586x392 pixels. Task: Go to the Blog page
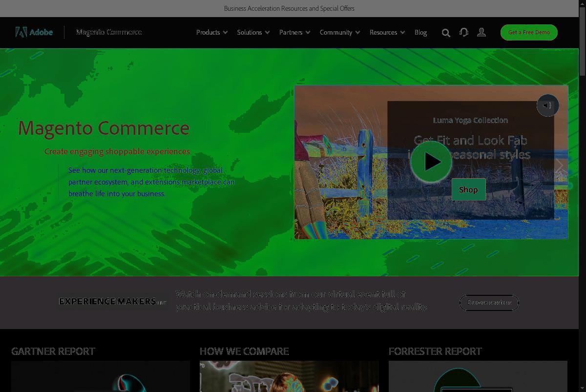point(420,32)
